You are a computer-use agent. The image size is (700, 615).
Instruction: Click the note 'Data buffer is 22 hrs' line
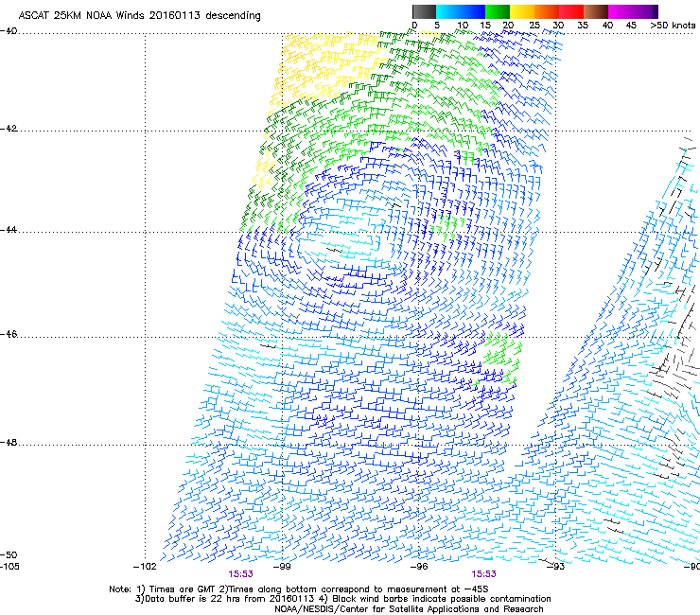click(342, 599)
